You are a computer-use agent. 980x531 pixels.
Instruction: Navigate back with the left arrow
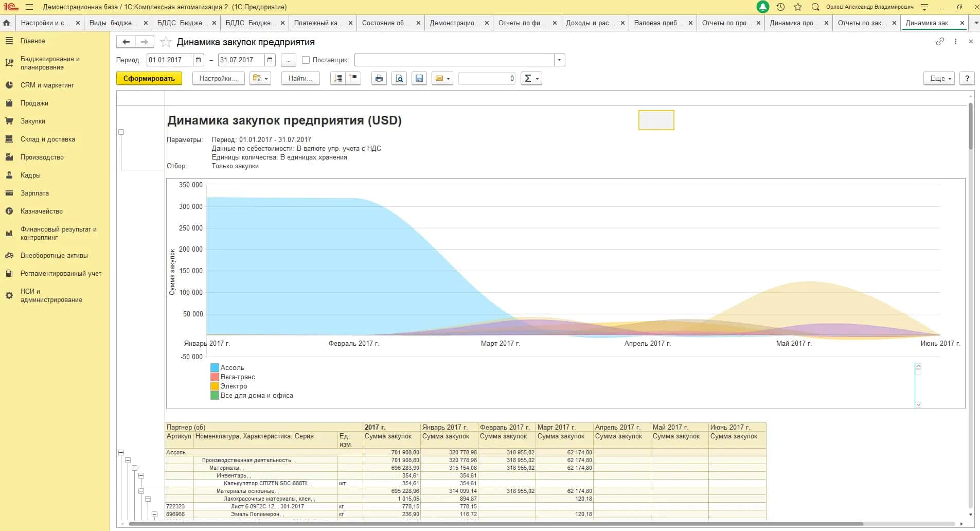click(x=126, y=42)
